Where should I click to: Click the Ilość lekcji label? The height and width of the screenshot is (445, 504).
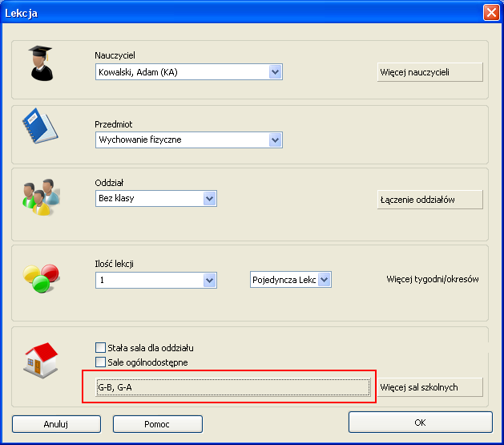point(114,264)
